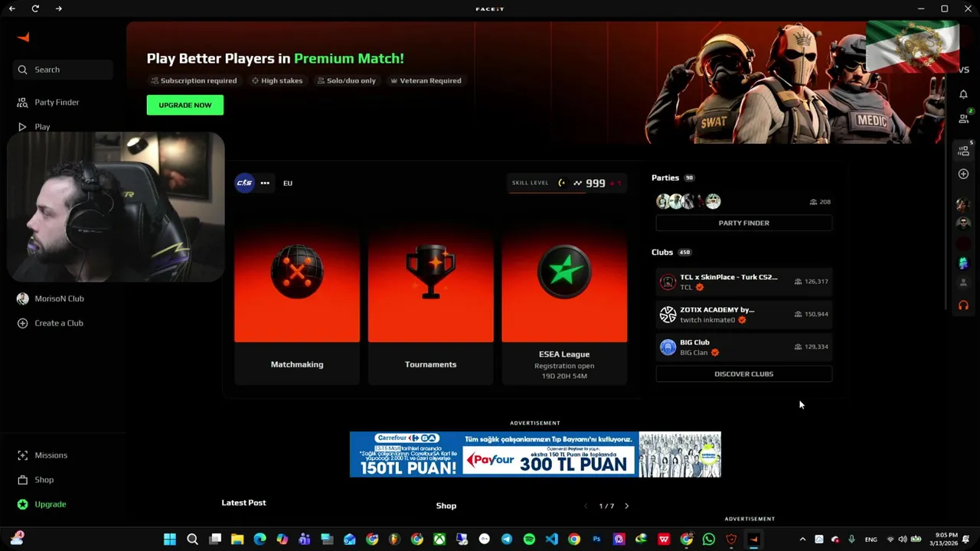Click the UPGRADE NOW button
Image resolution: width=980 pixels, height=551 pixels.
[185, 105]
